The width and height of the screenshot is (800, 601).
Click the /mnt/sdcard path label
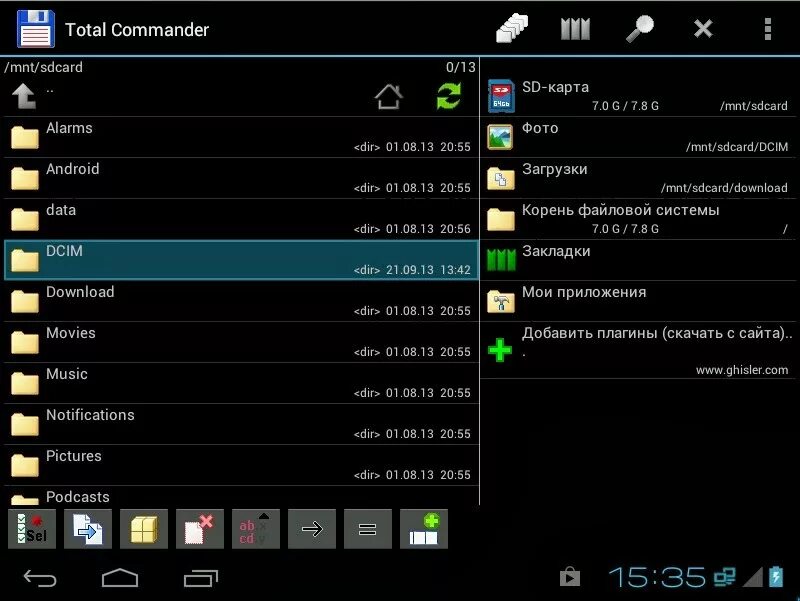[x=43, y=67]
